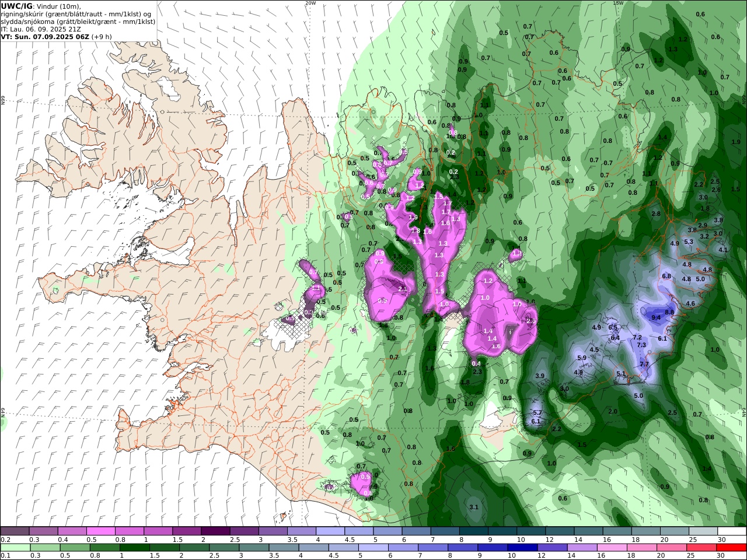Click the 4.6 precipitation value on the map

pos(690,303)
